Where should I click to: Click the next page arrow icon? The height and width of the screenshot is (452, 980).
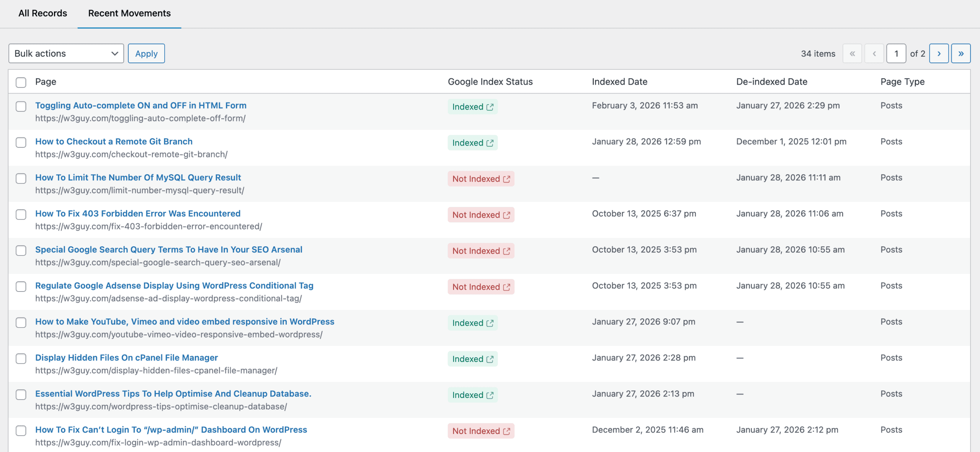pyautogui.click(x=939, y=53)
